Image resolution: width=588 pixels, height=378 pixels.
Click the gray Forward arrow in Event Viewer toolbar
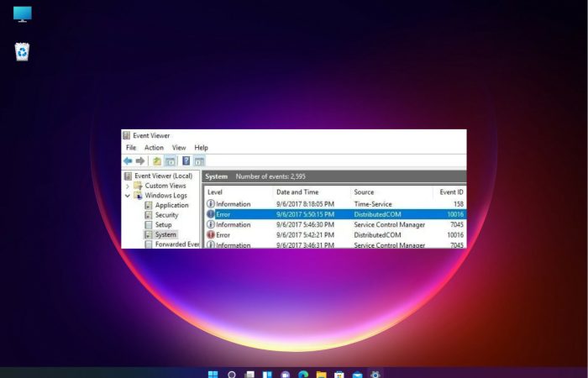click(x=140, y=161)
